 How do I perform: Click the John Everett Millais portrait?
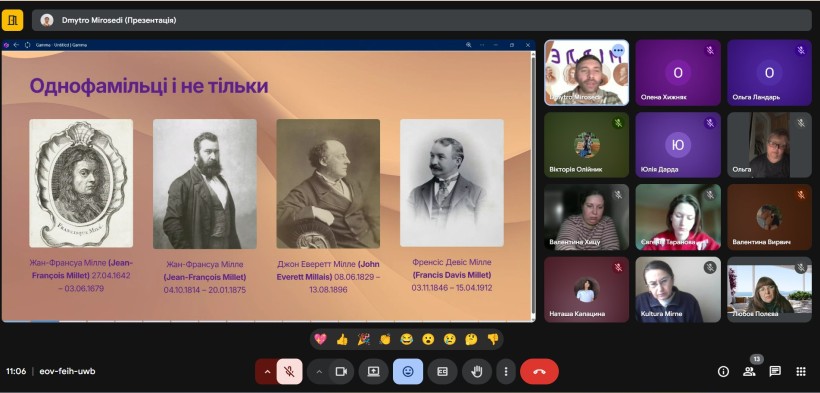[328, 184]
